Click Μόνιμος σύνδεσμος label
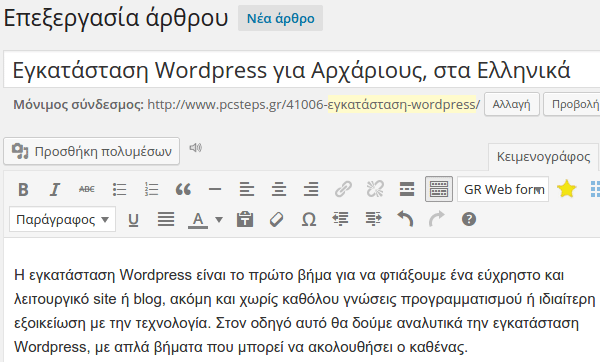 coord(79,104)
